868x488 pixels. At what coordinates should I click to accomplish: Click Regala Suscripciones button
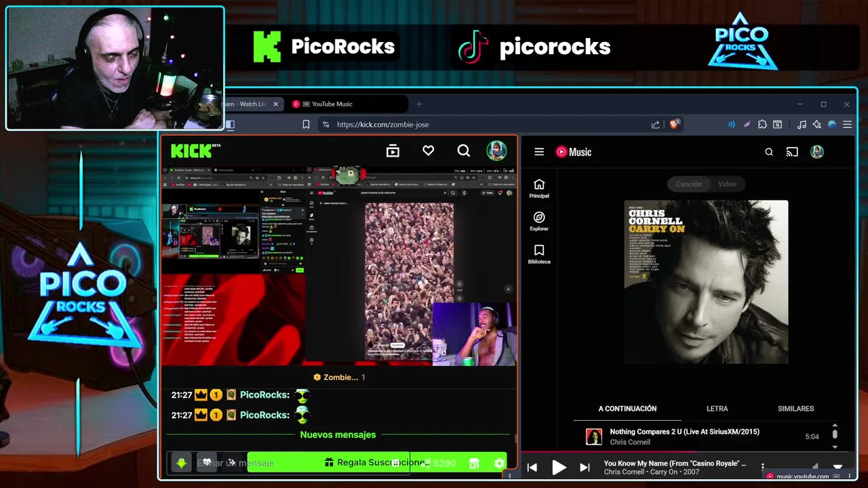point(376,462)
